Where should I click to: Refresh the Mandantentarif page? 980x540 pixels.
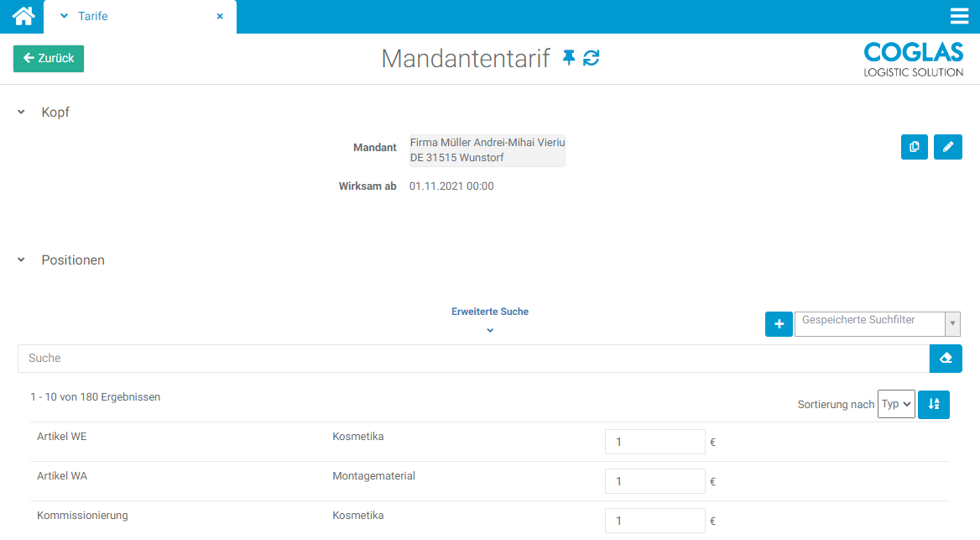click(592, 58)
